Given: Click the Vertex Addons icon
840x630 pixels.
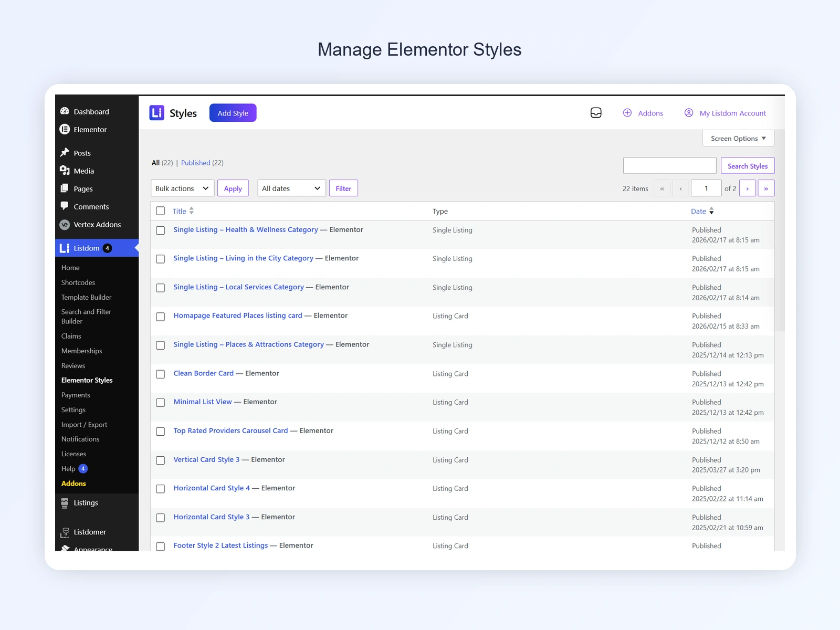Looking at the screenshot, I should [x=65, y=225].
